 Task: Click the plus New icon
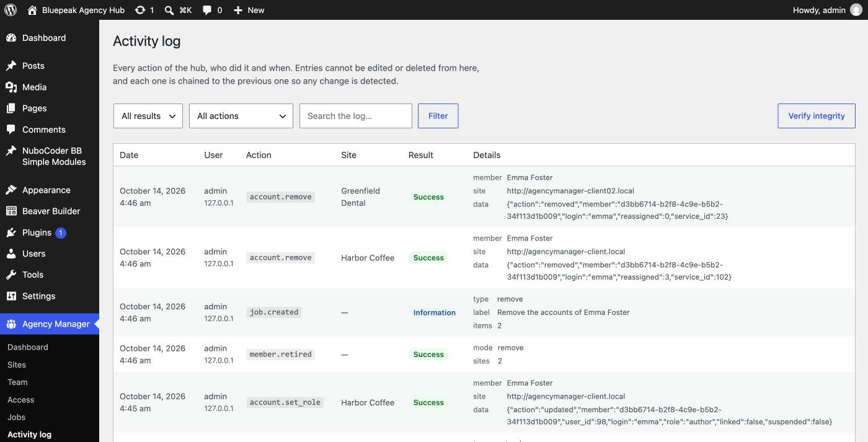click(238, 10)
